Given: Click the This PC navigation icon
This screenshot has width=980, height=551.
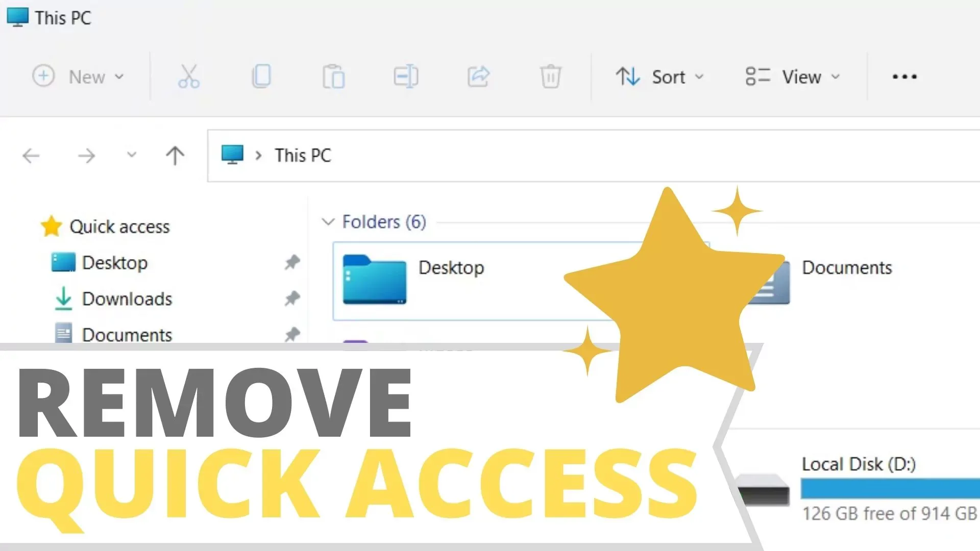Looking at the screenshot, I should 232,156.
